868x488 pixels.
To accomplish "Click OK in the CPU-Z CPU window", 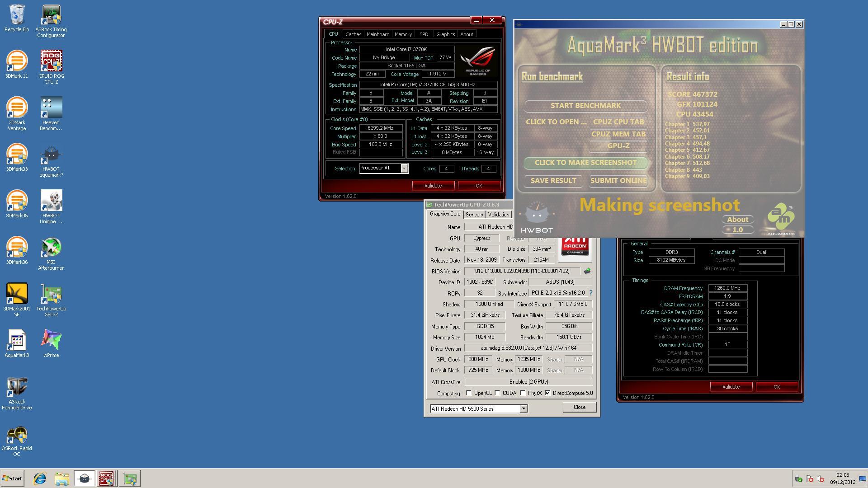I will point(479,186).
